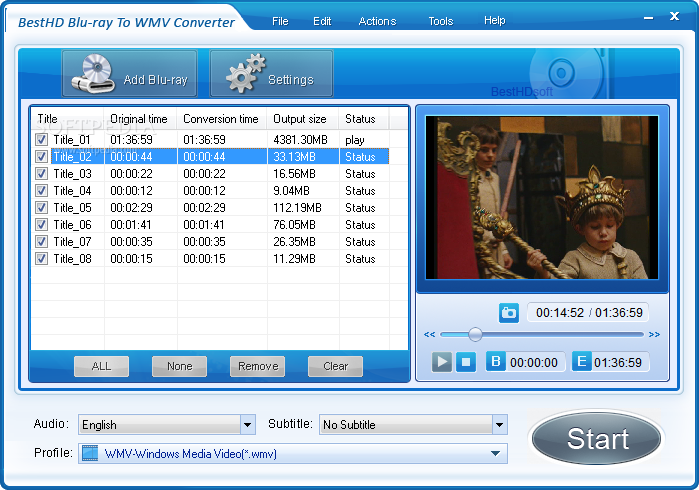This screenshot has width=699, height=490.
Task: Uncheck the Title_04 checkbox
Action: click(x=41, y=190)
